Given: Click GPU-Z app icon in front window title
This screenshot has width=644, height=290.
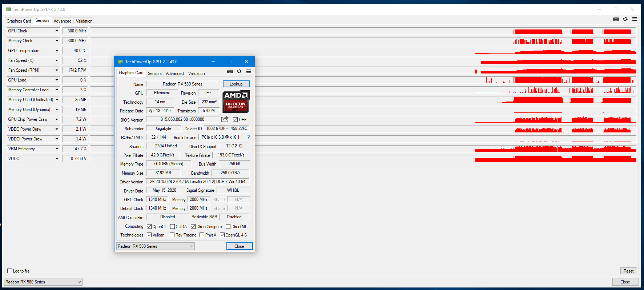Looking at the screenshot, I should tap(120, 61).
